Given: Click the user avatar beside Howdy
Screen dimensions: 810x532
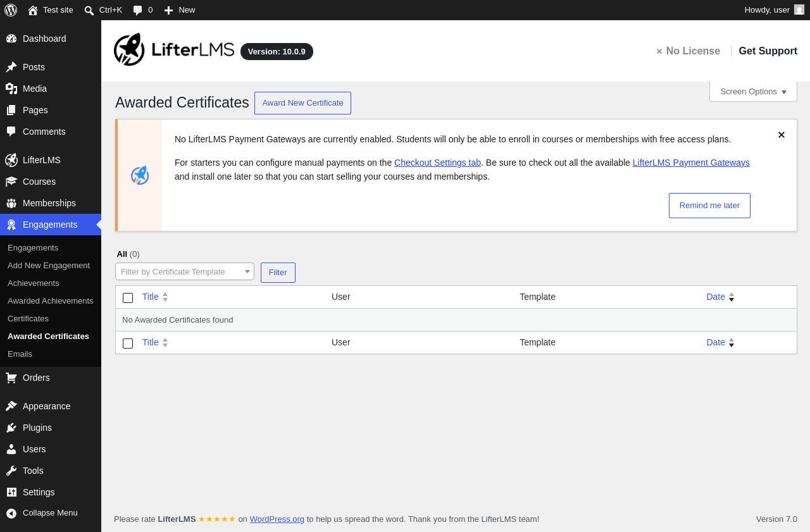Looking at the screenshot, I should [x=799, y=9].
